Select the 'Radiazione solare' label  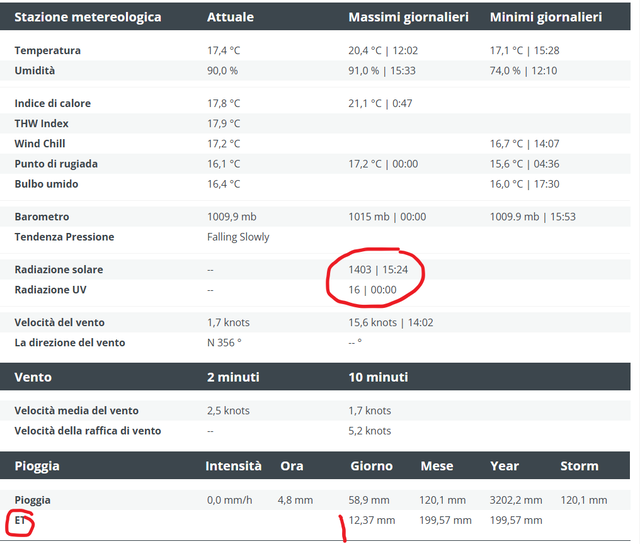pos(59,270)
